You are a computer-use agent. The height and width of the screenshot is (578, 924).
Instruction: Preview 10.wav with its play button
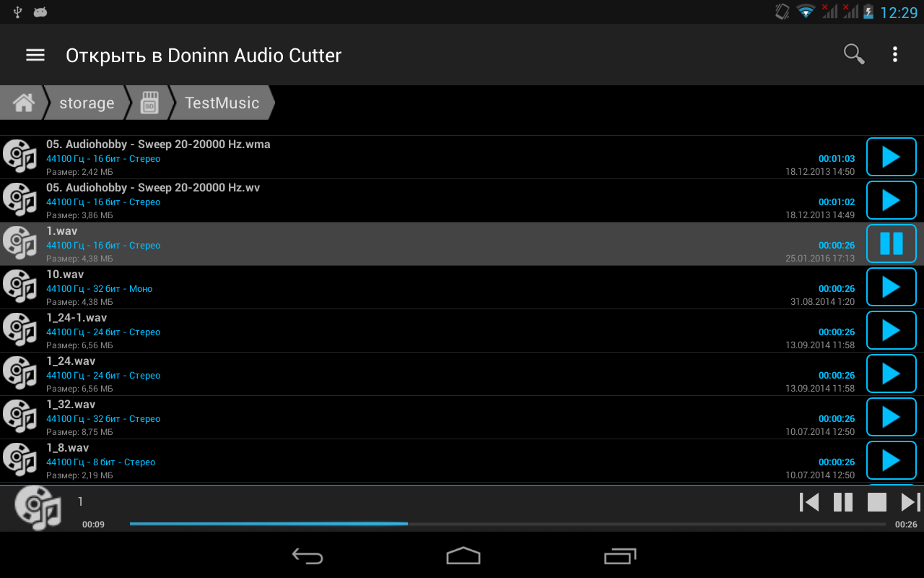892,287
